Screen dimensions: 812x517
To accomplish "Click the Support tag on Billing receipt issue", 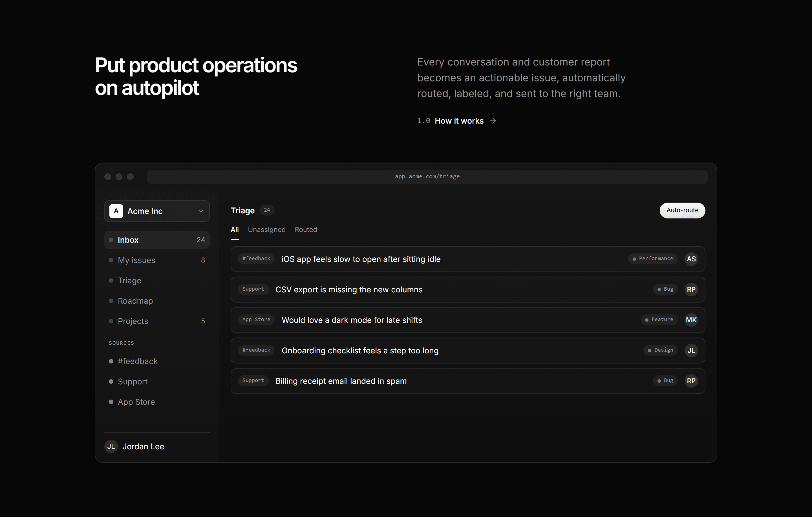I will (253, 380).
